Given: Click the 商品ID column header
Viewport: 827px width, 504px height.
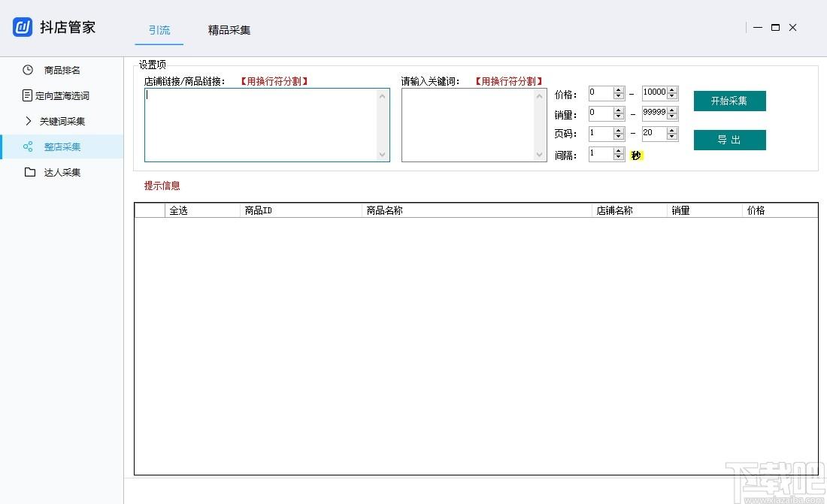Looking at the screenshot, I should click(301, 210).
